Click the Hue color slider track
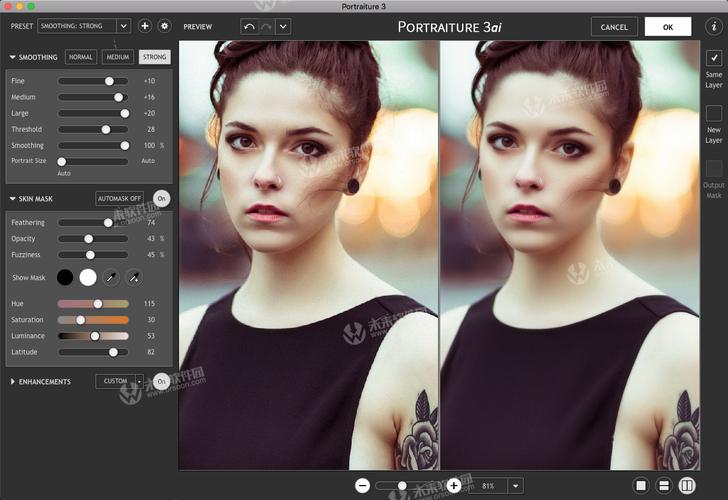Screen dimensions: 728x500 [93, 304]
